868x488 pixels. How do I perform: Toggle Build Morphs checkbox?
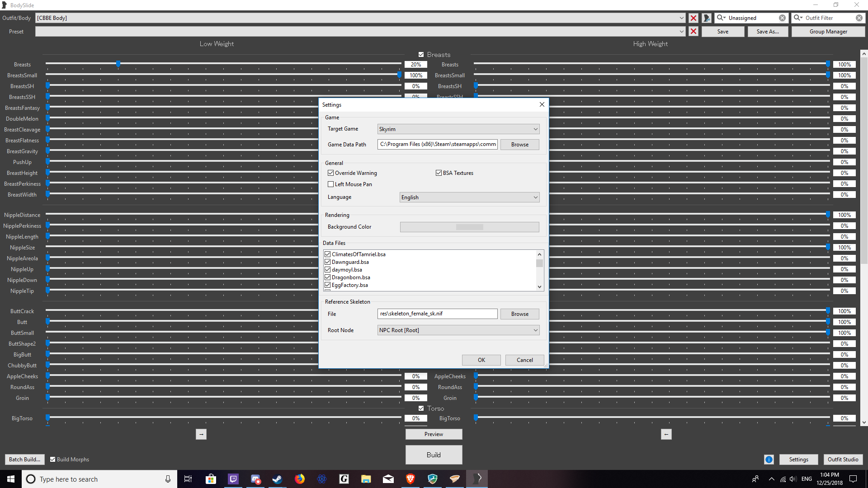click(x=53, y=460)
